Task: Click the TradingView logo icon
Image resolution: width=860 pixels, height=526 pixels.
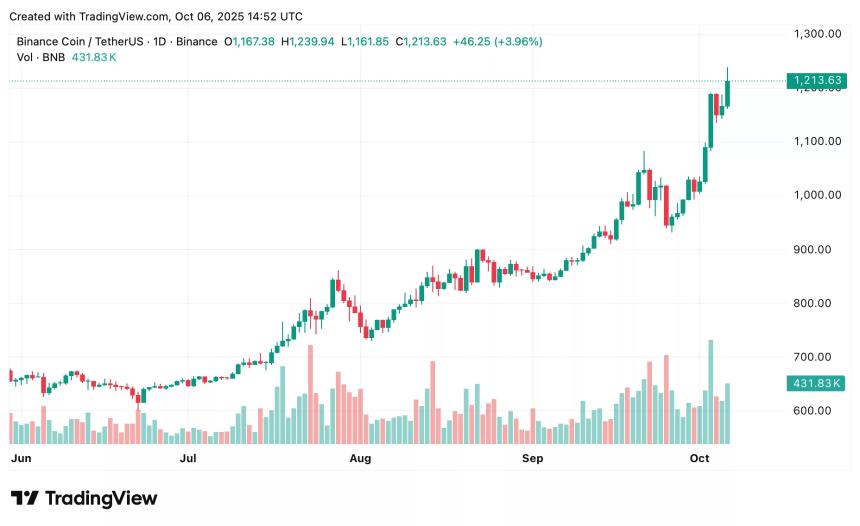Action: tap(24, 498)
